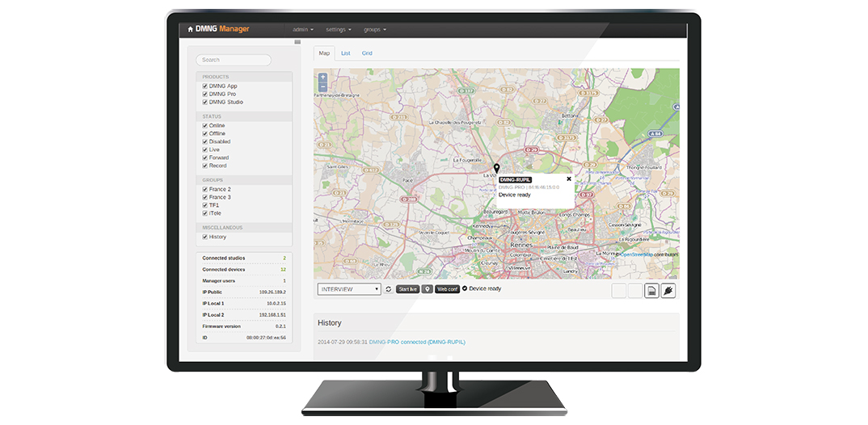The height and width of the screenshot is (425, 868).
Task: Toggle the Forward status checkbox
Action: [204, 158]
